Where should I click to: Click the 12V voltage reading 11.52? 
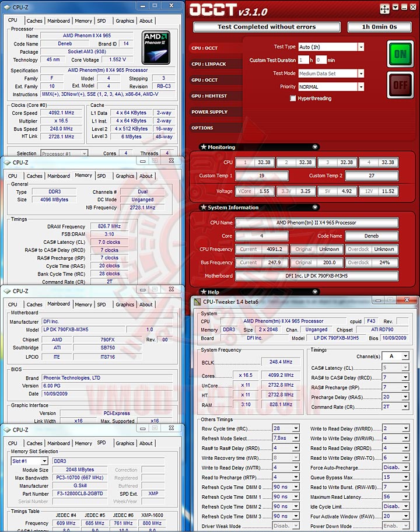(x=388, y=191)
